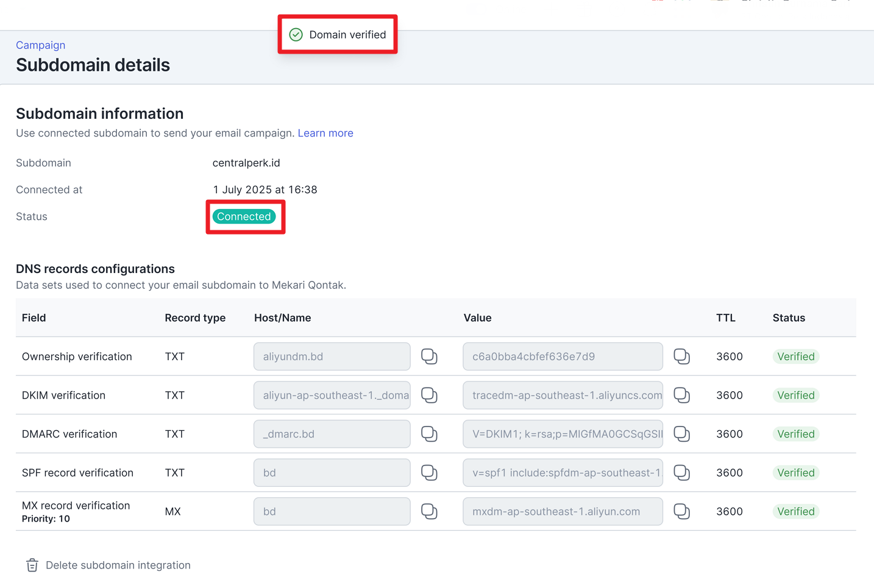Click the Domain verified notification toast
874x588 pixels.
338,35
